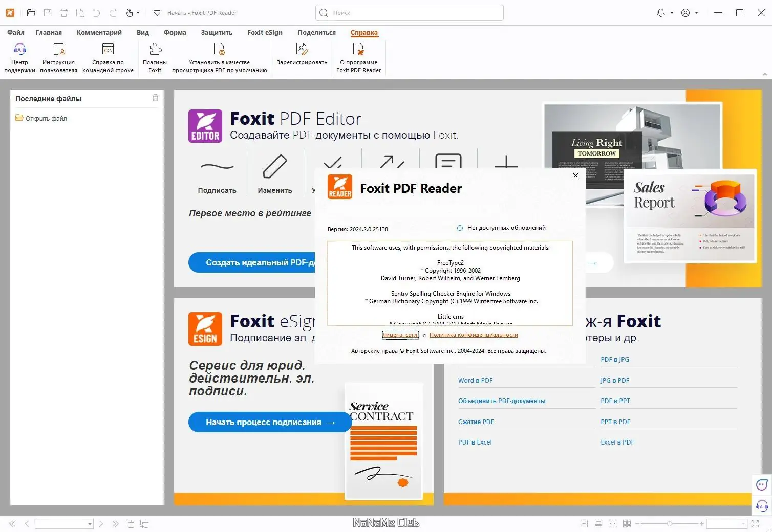This screenshot has height=532, width=772.
Task: Click the Excel в PDF link
Action: 617,442
